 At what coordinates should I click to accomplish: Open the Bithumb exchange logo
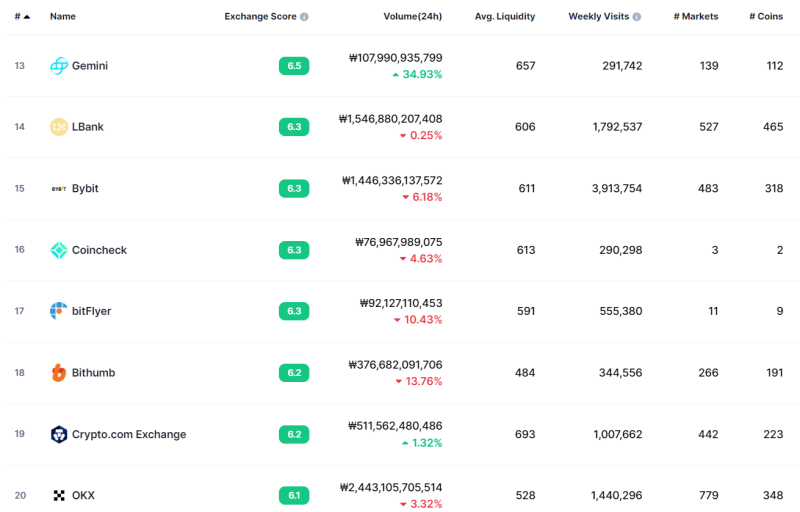[59, 373]
